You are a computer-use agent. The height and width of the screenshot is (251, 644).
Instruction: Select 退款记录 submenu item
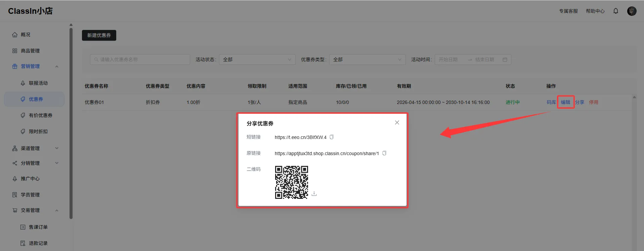[x=38, y=243]
